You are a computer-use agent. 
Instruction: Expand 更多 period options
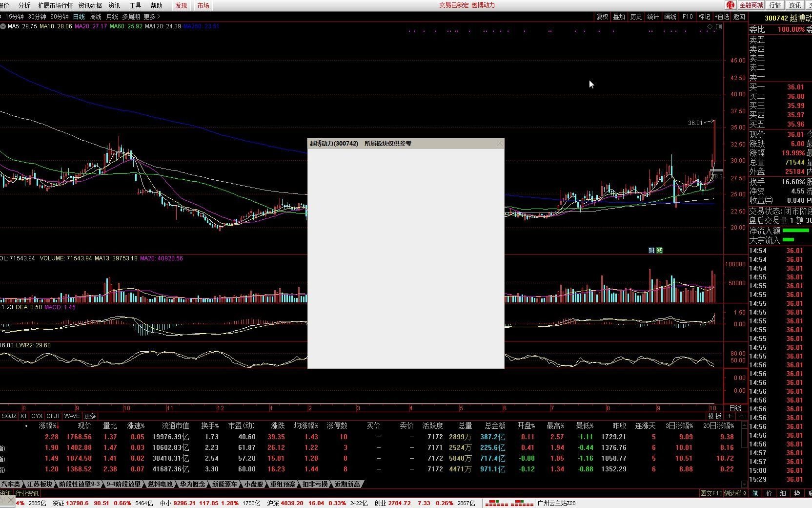coord(152,17)
